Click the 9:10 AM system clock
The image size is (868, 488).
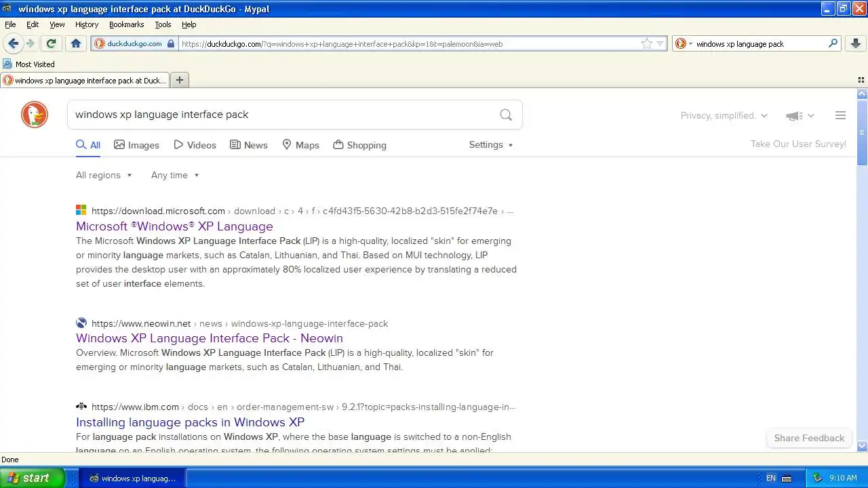pyautogui.click(x=843, y=478)
